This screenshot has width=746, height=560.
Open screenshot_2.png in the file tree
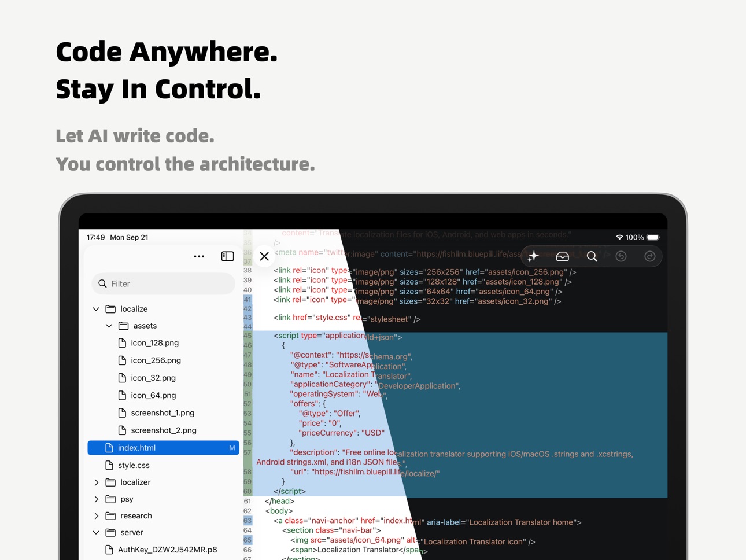(164, 430)
